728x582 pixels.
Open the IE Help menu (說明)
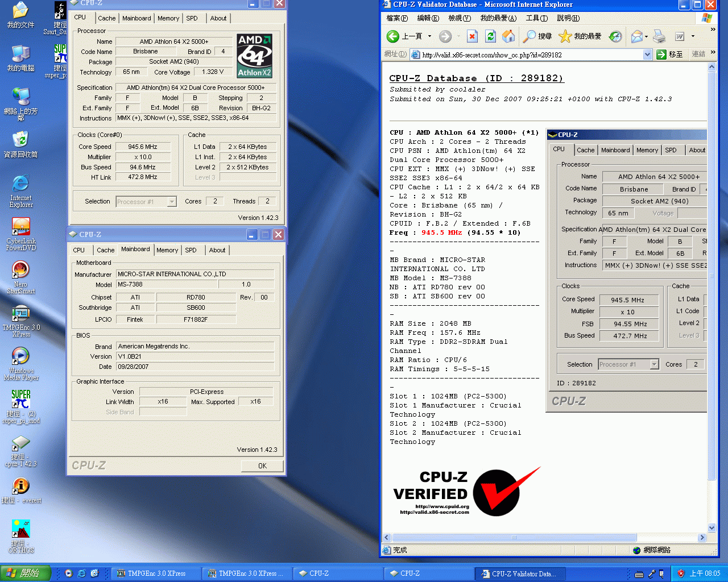pyautogui.click(x=568, y=18)
